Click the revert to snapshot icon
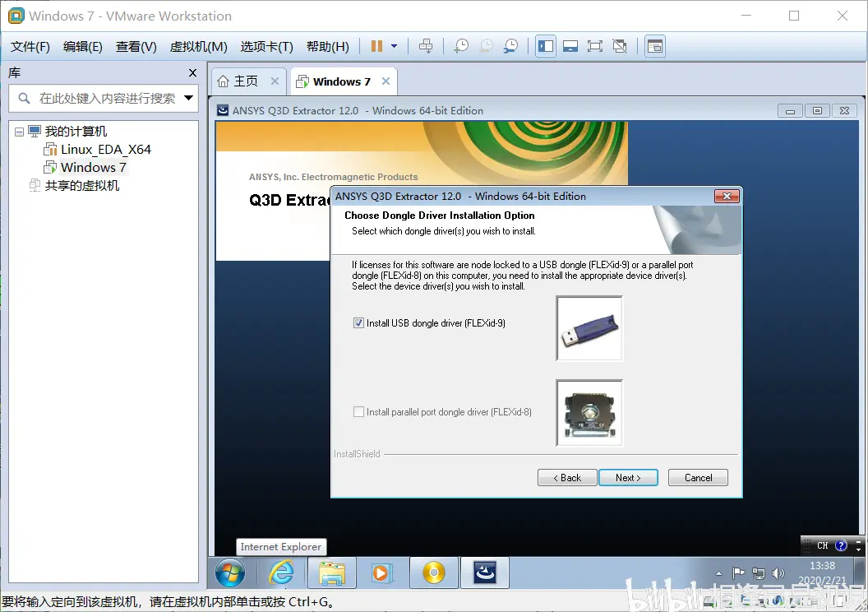Viewport: 868px width, 612px height. click(x=486, y=47)
